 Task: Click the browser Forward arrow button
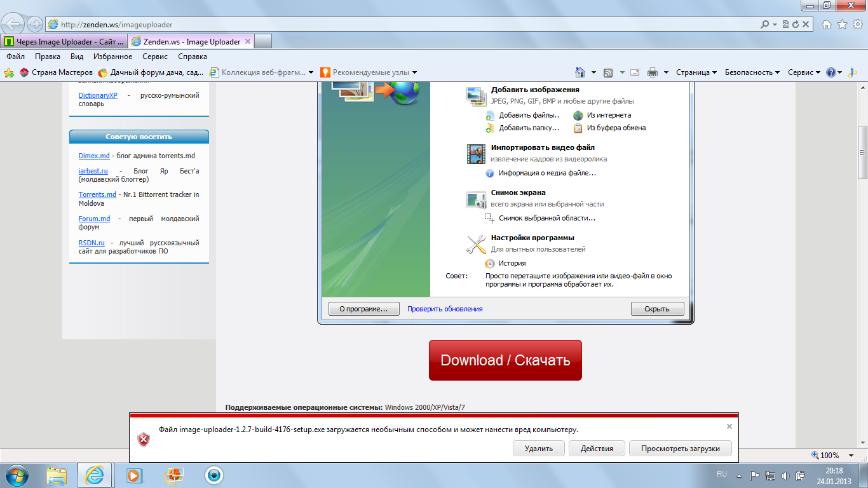tap(34, 24)
